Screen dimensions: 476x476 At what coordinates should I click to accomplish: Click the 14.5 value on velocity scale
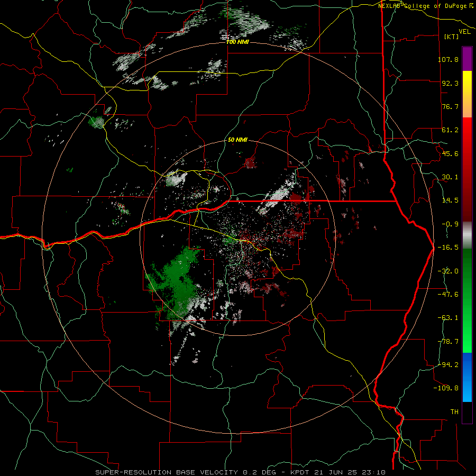[x=450, y=200]
